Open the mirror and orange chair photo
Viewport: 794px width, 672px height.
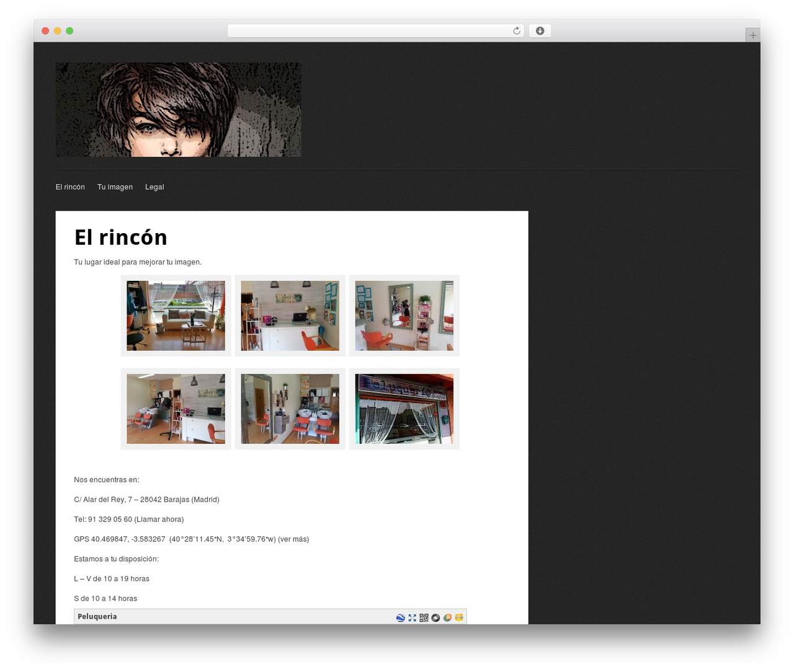pyautogui.click(x=404, y=316)
